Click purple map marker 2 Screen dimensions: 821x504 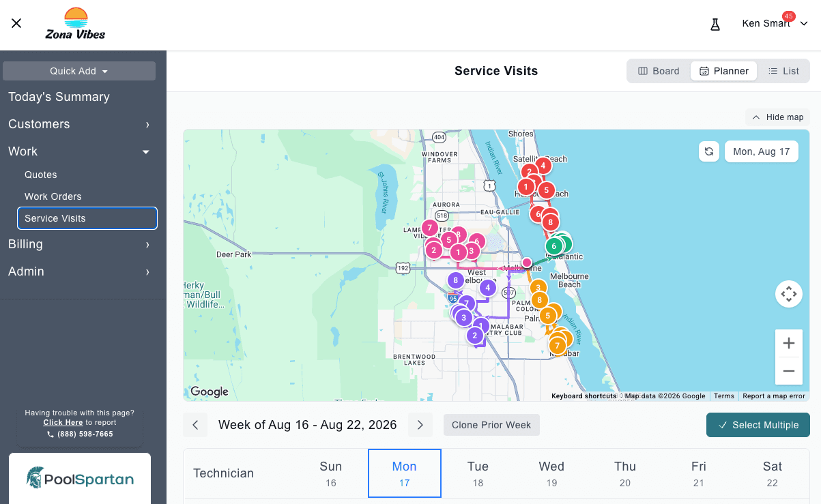pos(475,336)
